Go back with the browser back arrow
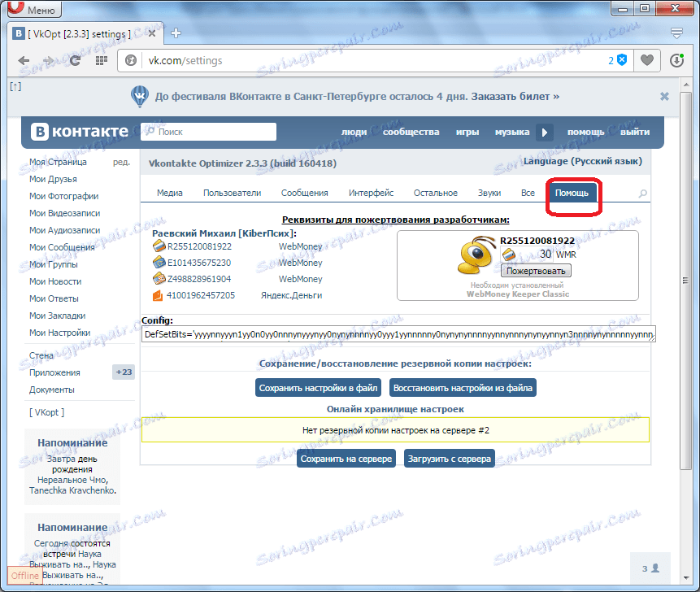The image size is (700, 592). tap(24, 61)
